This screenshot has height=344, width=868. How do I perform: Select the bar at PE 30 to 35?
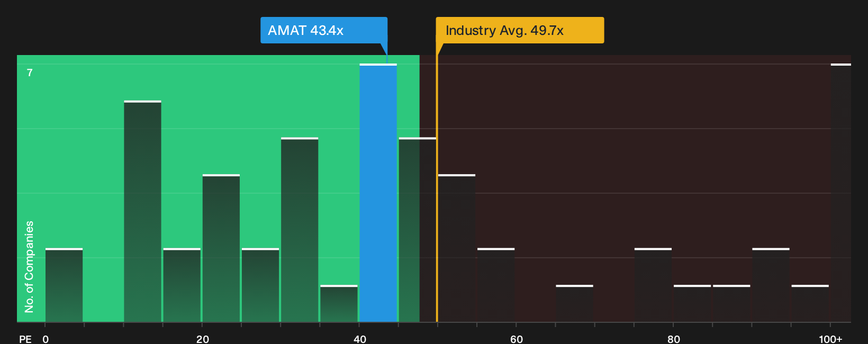300,230
